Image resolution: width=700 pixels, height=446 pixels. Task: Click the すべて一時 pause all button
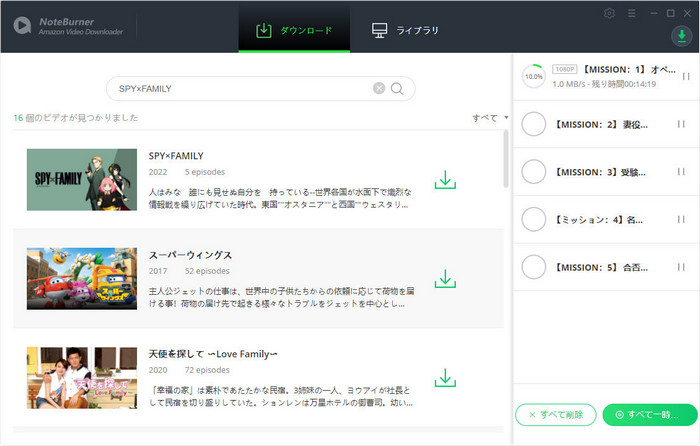(650, 415)
